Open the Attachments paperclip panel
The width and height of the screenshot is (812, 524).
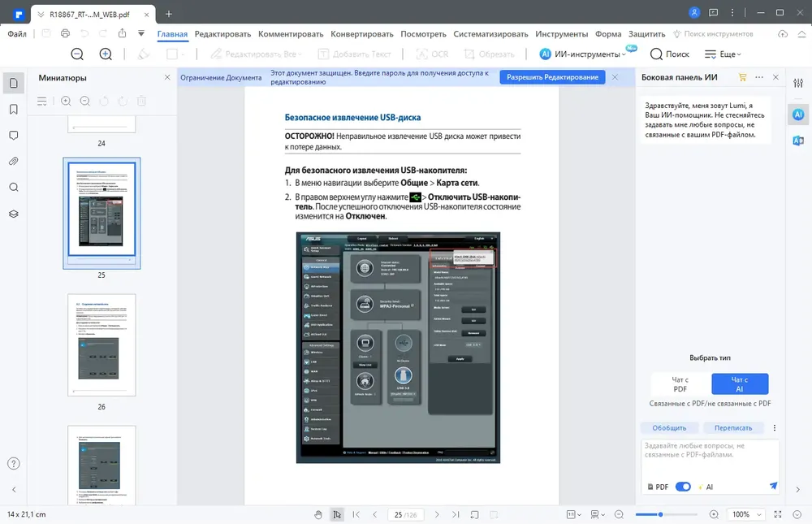[x=14, y=161]
